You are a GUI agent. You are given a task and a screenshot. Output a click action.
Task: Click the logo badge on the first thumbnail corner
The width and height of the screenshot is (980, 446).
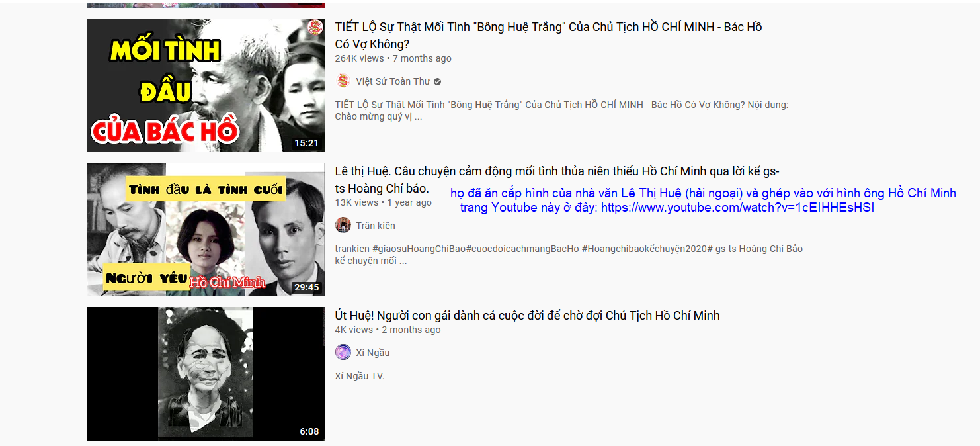[x=315, y=27]
